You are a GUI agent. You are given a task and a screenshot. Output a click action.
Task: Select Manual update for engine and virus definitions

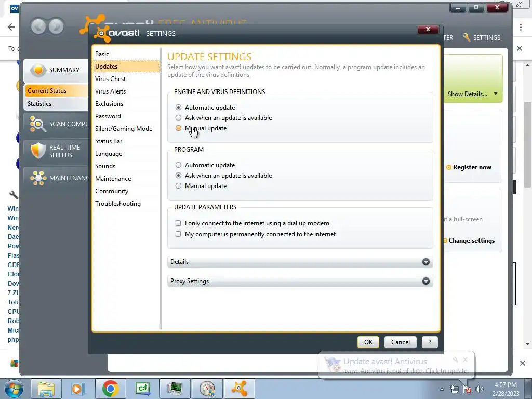(178, 128)
